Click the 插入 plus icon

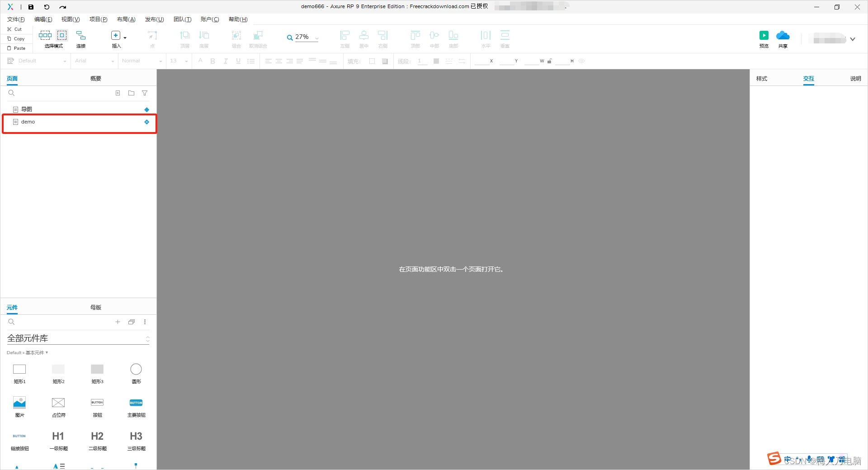(x=115, y=35)
